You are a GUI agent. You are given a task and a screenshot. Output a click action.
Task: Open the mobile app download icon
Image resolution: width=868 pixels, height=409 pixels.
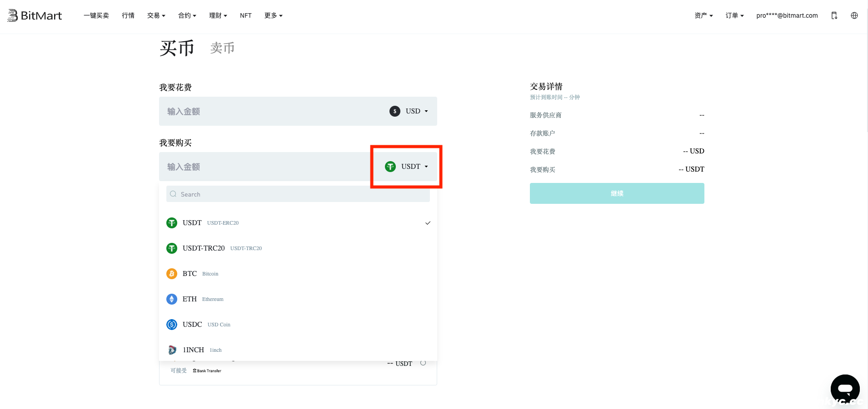point(834,15)
